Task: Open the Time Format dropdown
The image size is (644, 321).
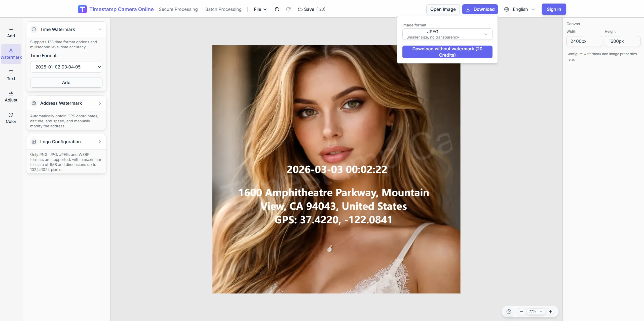Action: pos(66,67)
